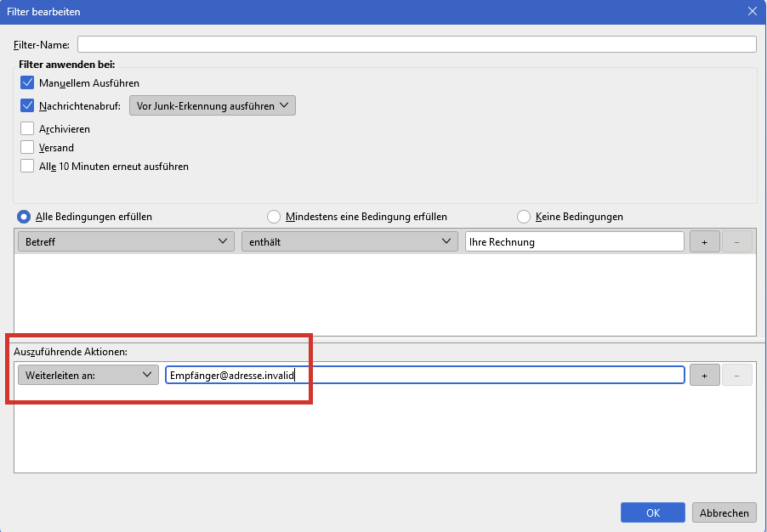Expand the Betreff condition field dropdown
The image size is (767, 532).
coord(126,242)
